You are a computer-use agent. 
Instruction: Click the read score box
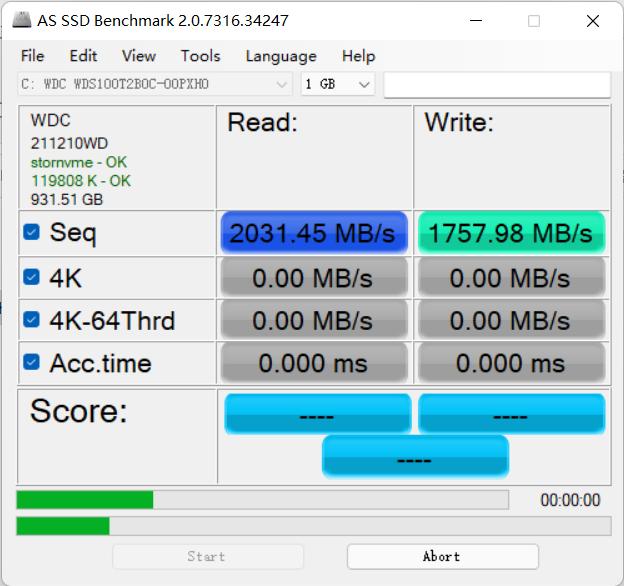coord(318,414)
